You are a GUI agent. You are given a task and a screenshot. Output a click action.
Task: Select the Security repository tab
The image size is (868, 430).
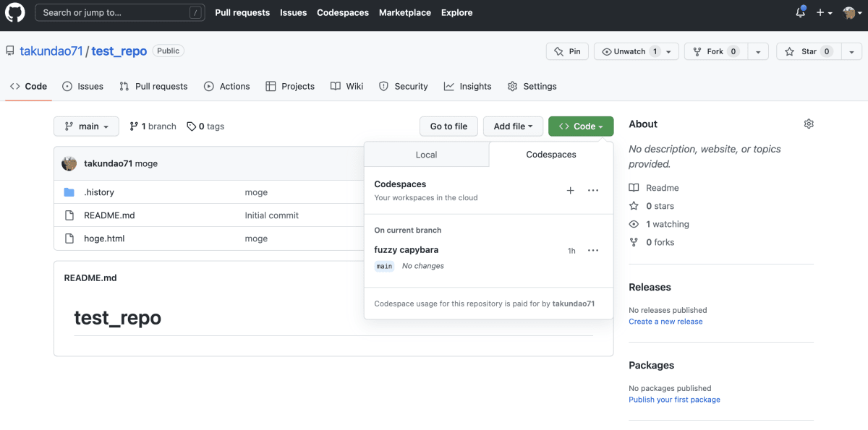[404, 86]
